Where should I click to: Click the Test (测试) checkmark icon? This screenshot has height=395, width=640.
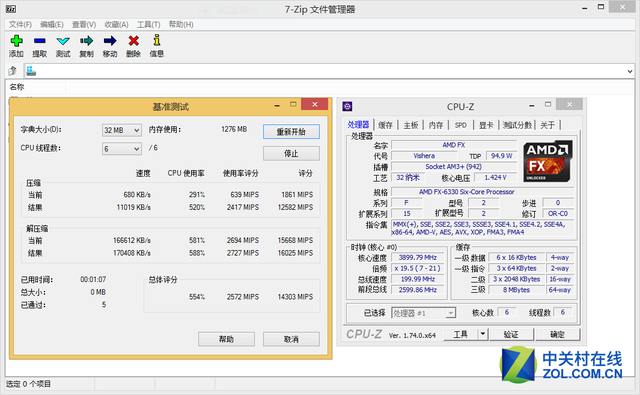pyautogui.click(x=63, y=41)
